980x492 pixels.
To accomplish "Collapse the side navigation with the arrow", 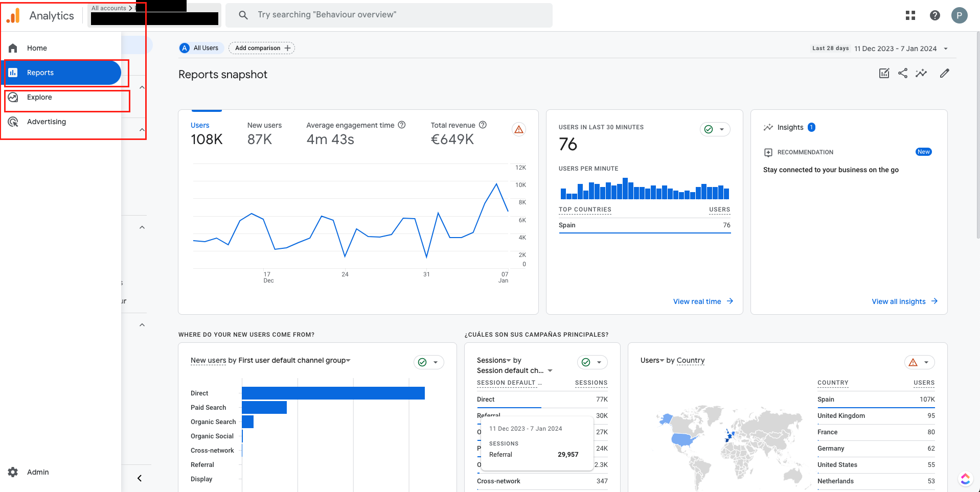I will 139,478.
